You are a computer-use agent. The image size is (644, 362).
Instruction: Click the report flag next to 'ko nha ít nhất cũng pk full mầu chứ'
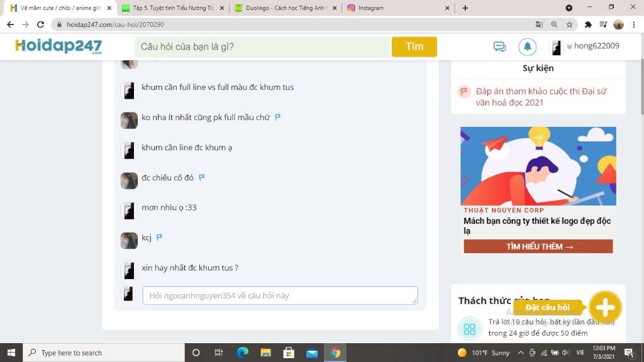(x=277, y=117)
